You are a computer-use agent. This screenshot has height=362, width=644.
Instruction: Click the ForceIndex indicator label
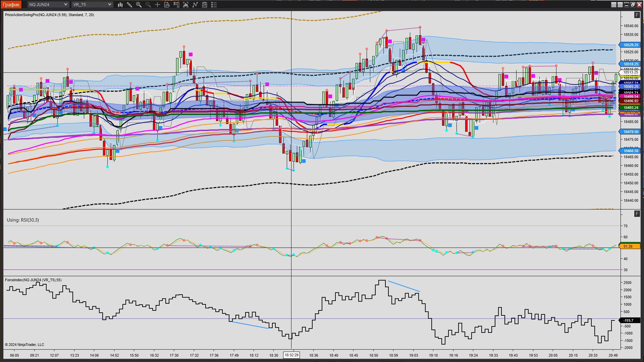coord(33,280)
